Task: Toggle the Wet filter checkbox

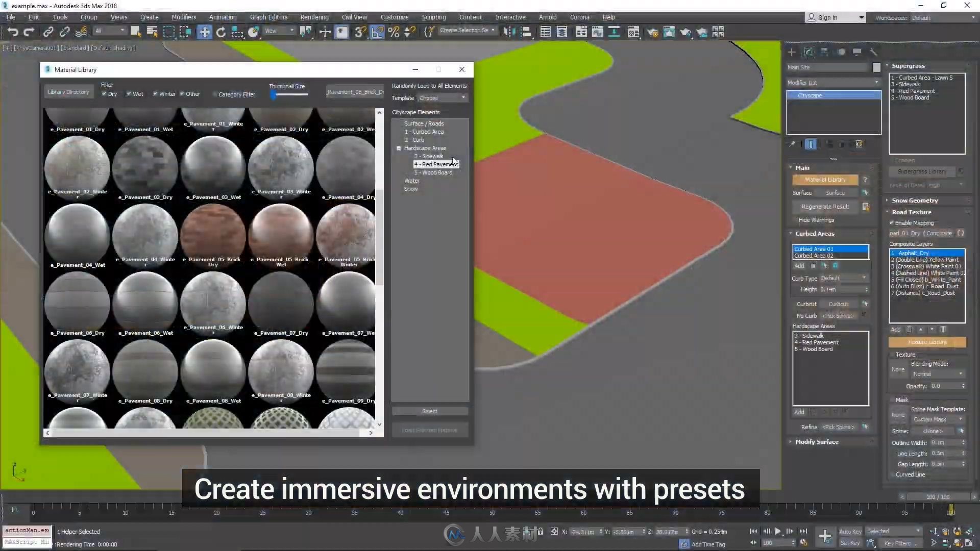Action: click(129, 94)
